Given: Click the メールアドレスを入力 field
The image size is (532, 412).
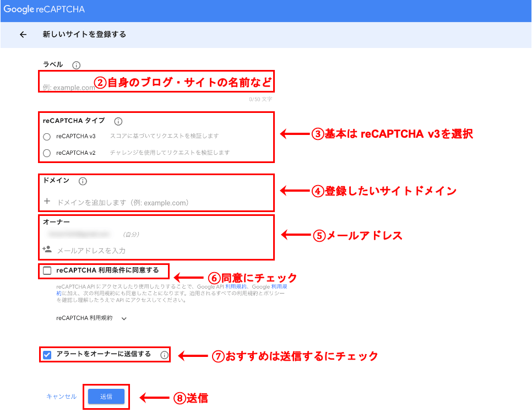Looking at the screenshot, I should (91, 251).
